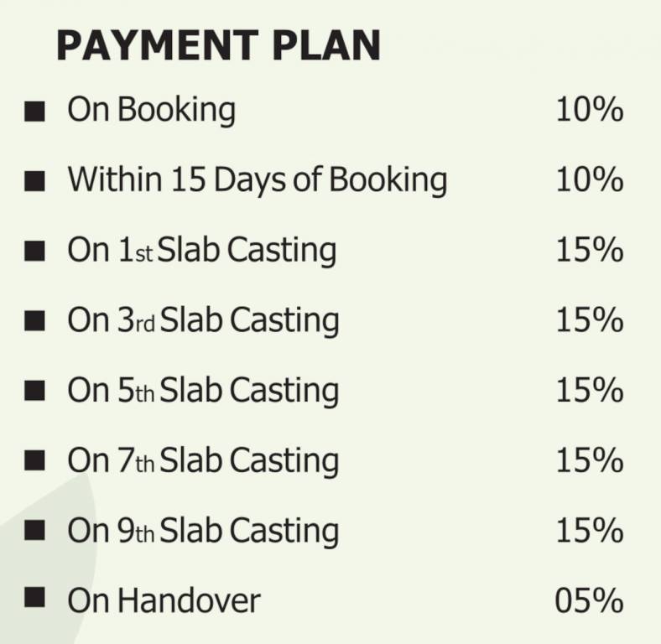This screenshot has height=644, width=661.
Task: Select the bullet before On 1st Slab Casting
Action: [x=34, y=251]
